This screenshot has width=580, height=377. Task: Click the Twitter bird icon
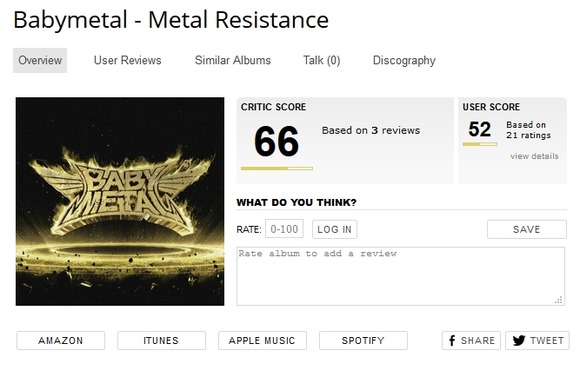pyautogui.click(x=519, y=340)
